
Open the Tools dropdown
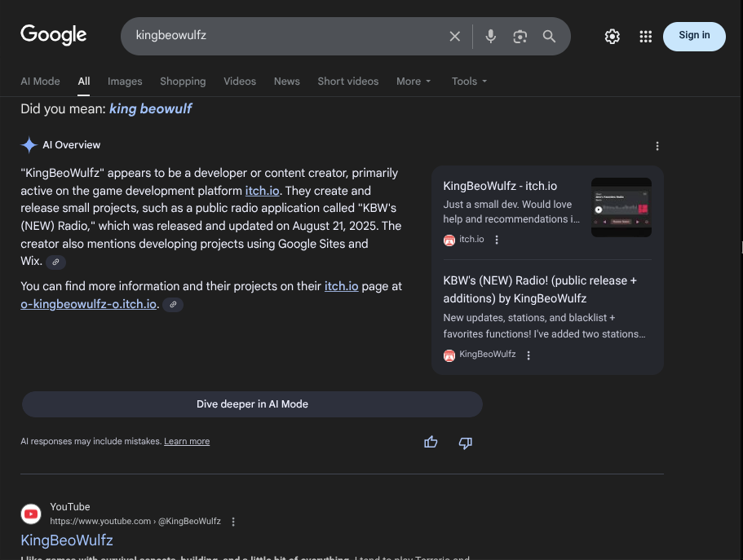click(469, 82)
